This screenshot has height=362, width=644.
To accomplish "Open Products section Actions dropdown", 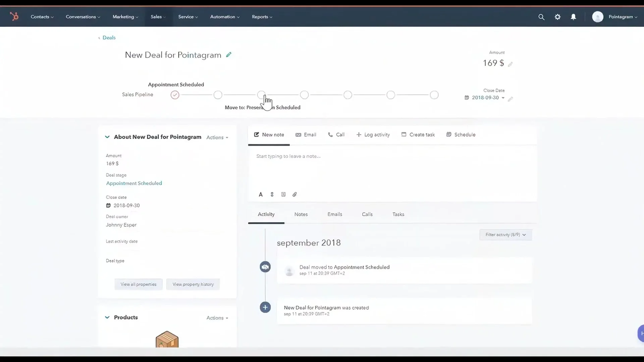I will (x=217, y=318).
